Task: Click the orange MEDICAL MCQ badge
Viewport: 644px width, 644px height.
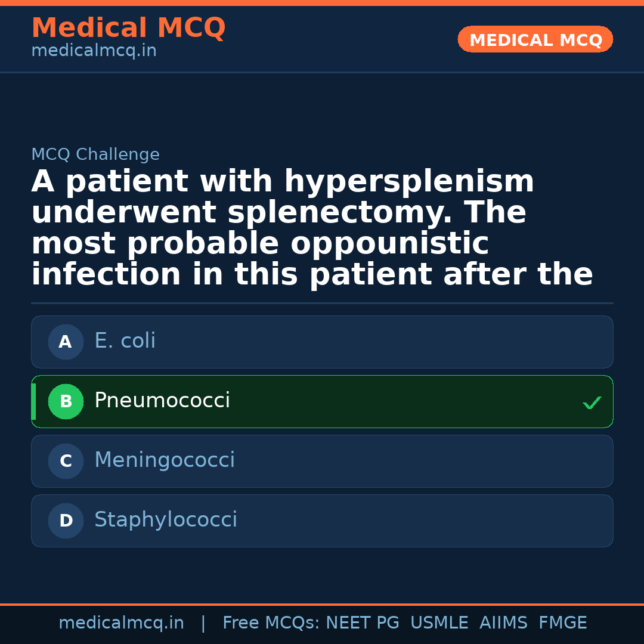Action: click(x=535, y=40)
